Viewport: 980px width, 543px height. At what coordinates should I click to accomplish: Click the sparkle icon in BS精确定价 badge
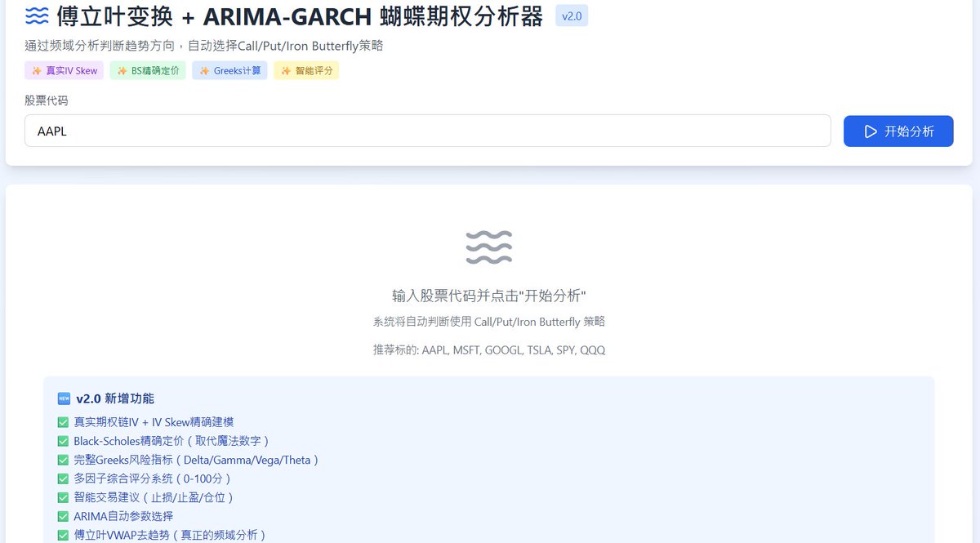(122, 71)
